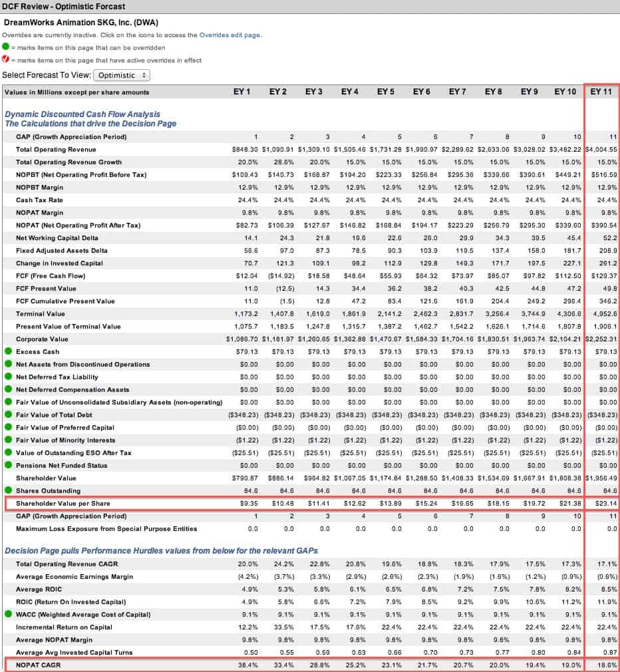Click the green override dot beside Excess Cash
The width and height of the screenshot is (620, 672).
(x=8, y=351)
